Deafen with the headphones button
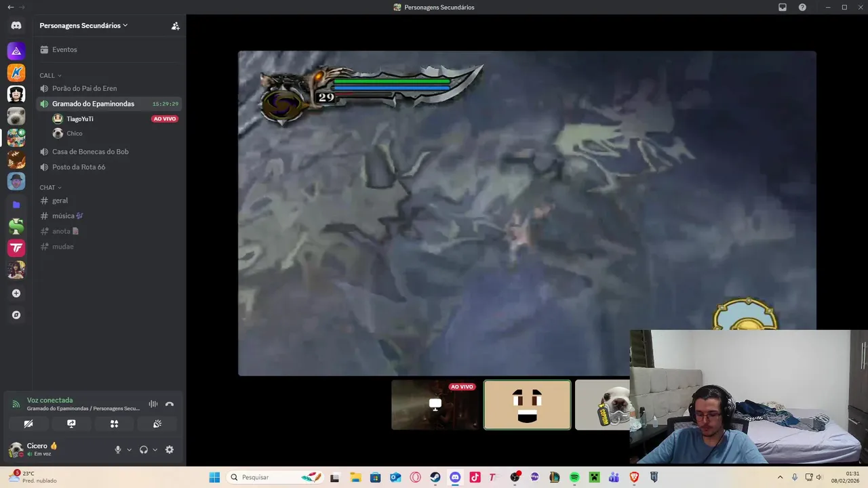The image size is (868, 488). (144, 449)
